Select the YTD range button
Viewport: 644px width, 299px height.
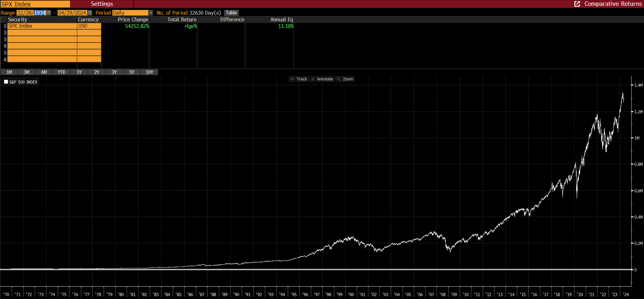click(x=61, y=72)
